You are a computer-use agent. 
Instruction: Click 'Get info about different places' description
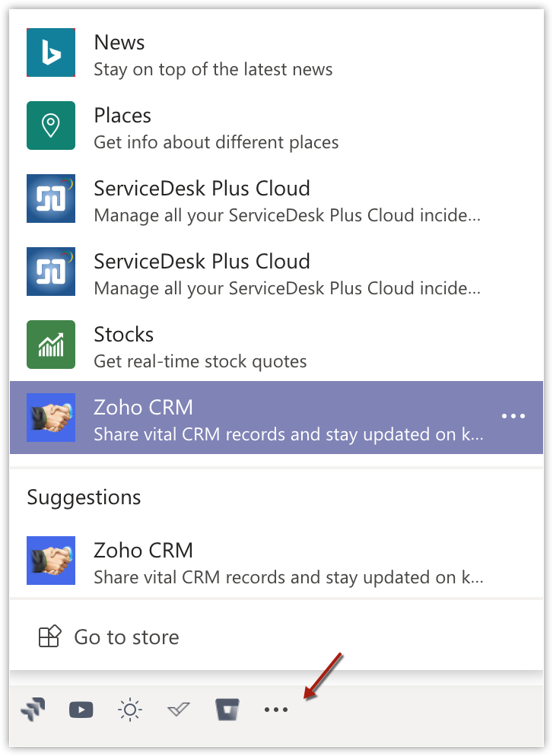coord(216,143)
